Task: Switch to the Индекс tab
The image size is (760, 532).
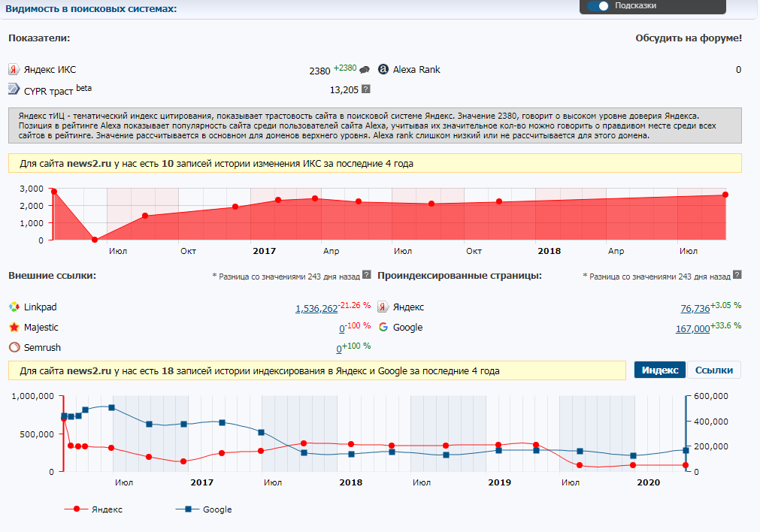Action: tap(660, 370)
